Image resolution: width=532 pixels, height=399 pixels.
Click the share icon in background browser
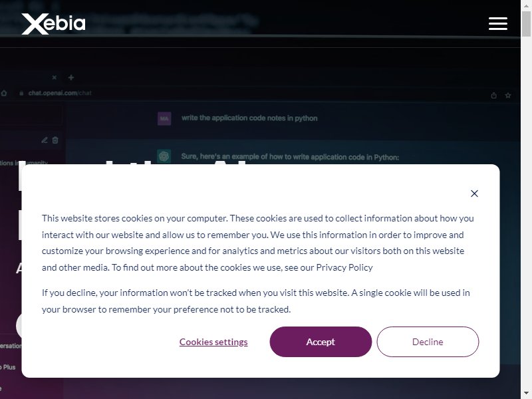tap(493, 95)
